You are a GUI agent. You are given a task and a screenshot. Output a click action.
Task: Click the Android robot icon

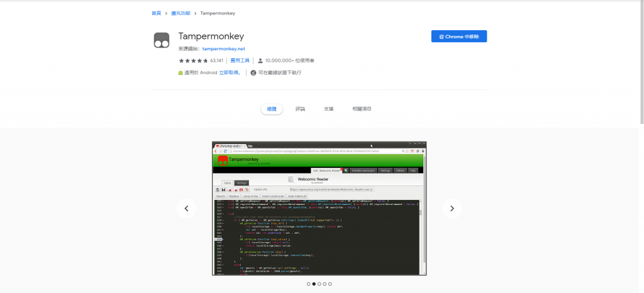tap(180, 73)
